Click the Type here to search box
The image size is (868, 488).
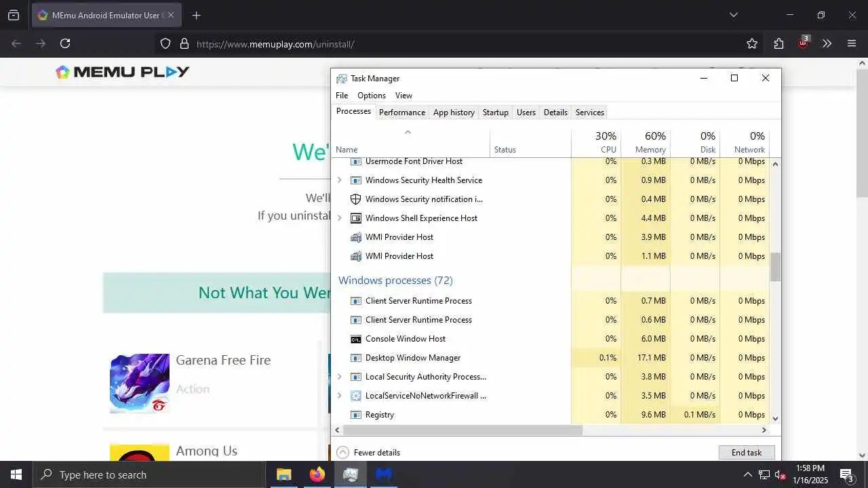click(149, 474)
